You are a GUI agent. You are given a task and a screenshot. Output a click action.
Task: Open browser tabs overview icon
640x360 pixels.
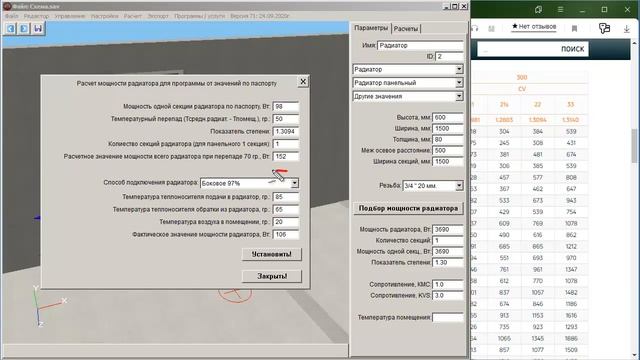click(x=538, y=9)
